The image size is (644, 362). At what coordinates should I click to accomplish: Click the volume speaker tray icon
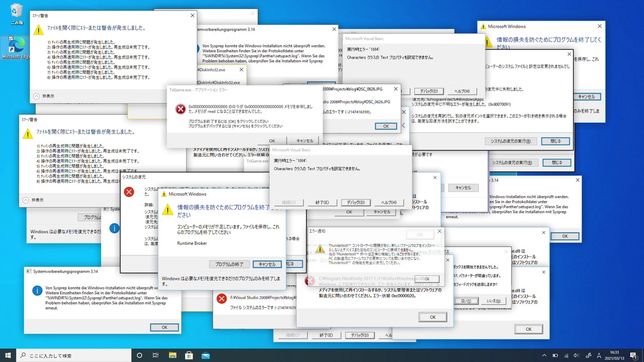577,355
